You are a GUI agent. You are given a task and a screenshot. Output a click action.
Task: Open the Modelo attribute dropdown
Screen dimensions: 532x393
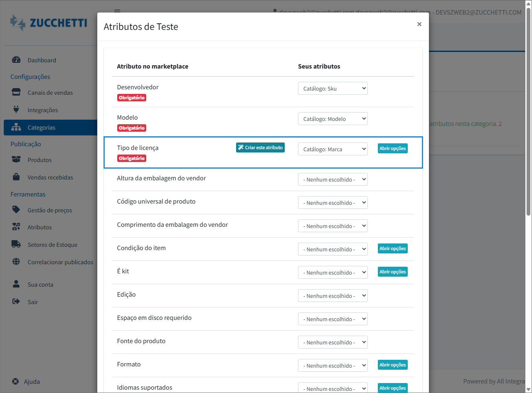pos(332,119)
